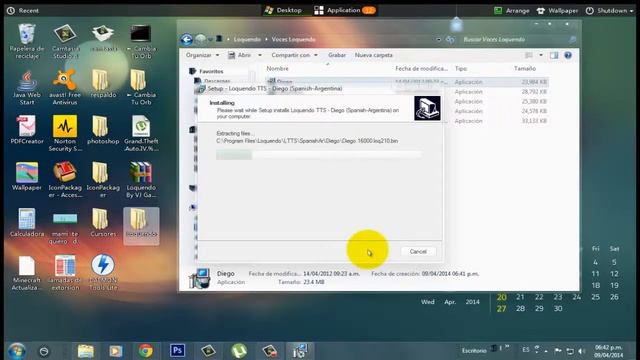Open media player taskbar icon
Viewport: 640px width, 360px height.
point(116,351)
